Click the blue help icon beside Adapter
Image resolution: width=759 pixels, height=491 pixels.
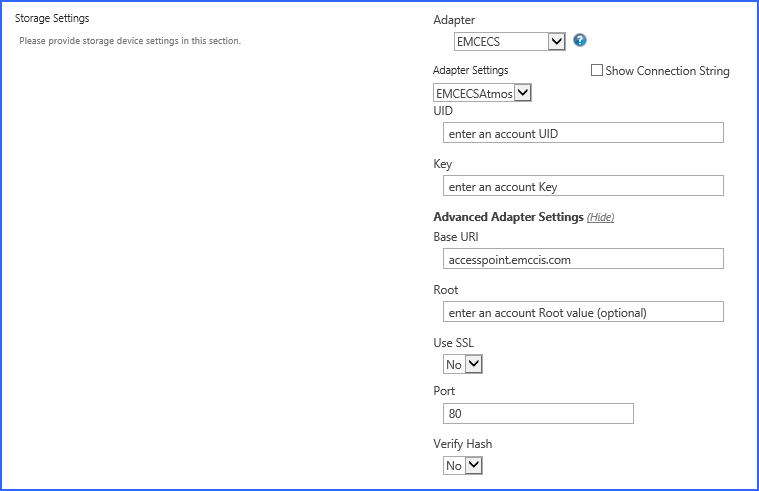point(580,41)
